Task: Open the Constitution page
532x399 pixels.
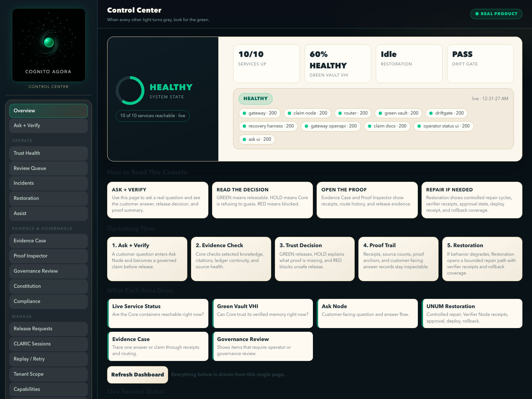Action: 48,286
